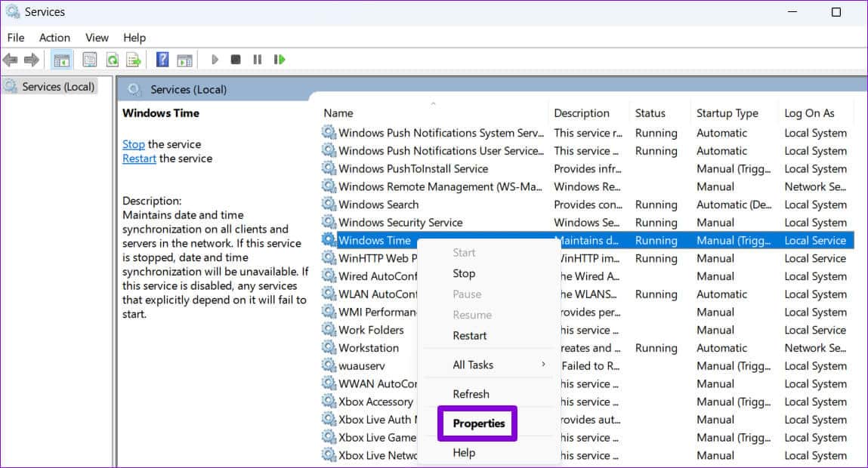The height and width of the screenshot is (468, 868).
Task: Click gear icon of Windows PushToInstall Service
Action: 329,168
